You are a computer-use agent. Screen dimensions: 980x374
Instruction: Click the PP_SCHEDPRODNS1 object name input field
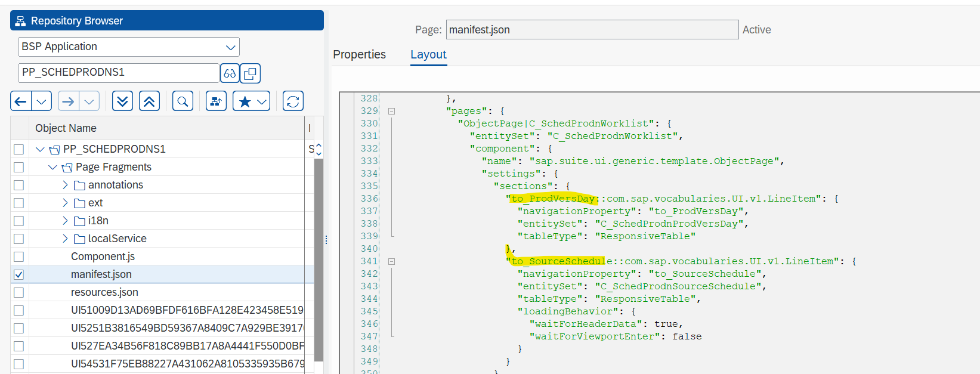(118, 73)
